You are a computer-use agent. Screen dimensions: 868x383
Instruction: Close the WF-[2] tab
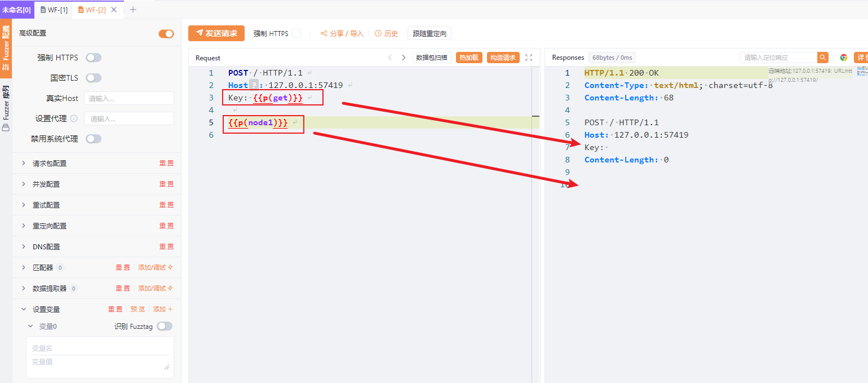click(x=114, y=10)
